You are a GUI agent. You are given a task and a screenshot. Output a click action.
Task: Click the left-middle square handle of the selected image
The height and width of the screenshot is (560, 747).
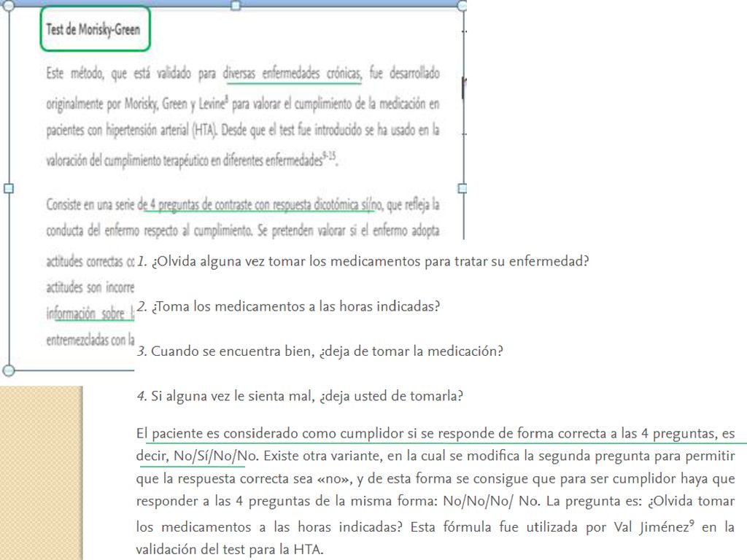(9, 189)
